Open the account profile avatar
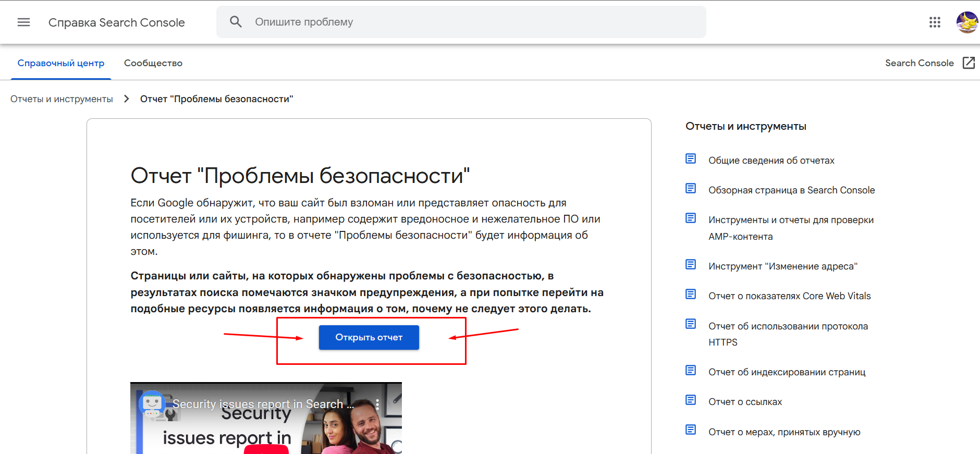The image size is (980, 454). [967, 22]
